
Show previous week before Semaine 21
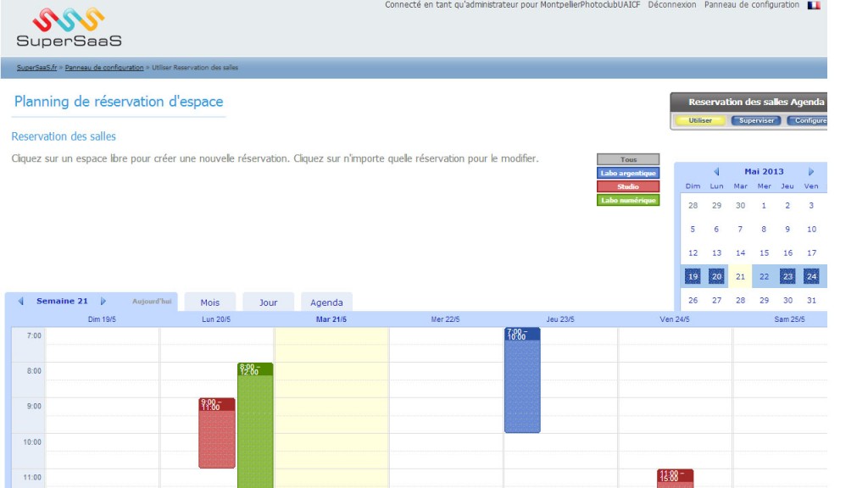pos(21,301)
